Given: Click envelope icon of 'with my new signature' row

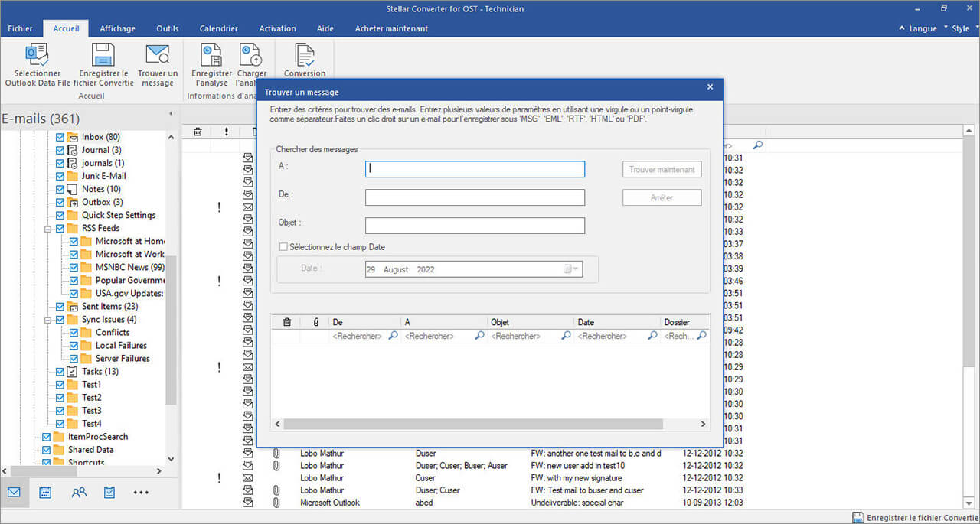Looking at the screenshot, I should point(248,478).
